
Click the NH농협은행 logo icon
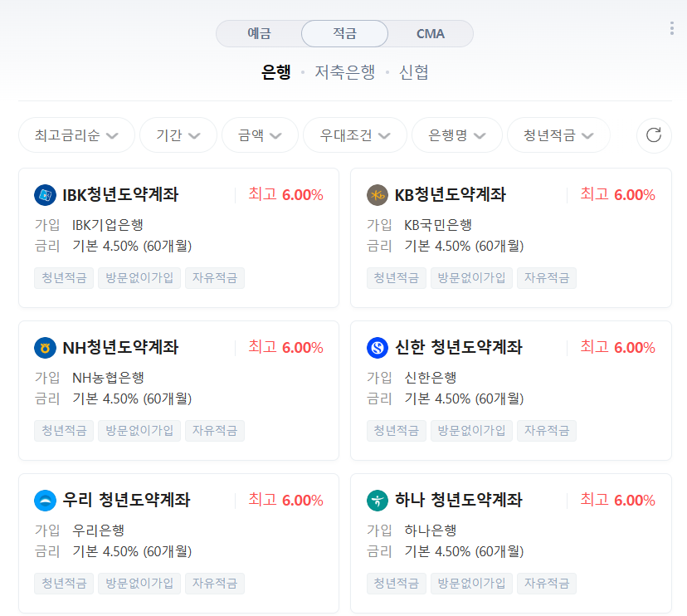(x=45, y=348)
